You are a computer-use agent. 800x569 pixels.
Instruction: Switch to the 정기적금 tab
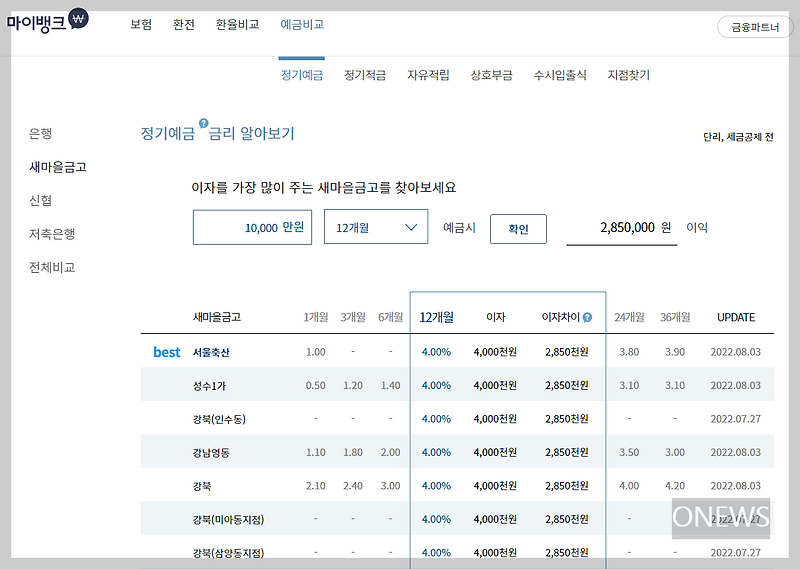(365, 75)
